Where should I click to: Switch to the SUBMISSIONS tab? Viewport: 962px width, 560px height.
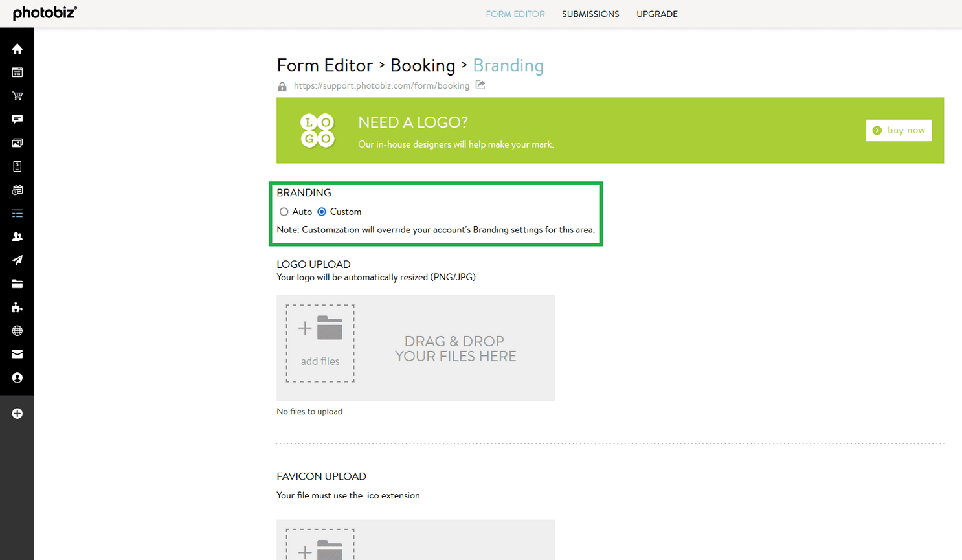(x=590, y=14)
